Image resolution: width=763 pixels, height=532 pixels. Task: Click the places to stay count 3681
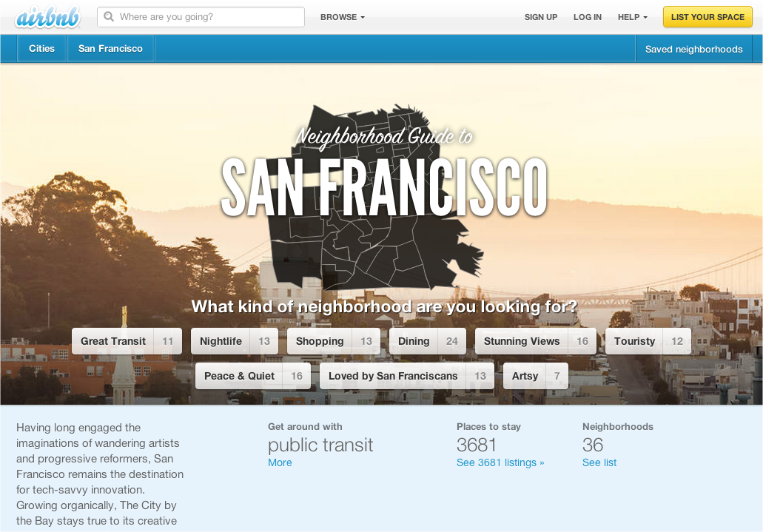[x=476, y=445]
